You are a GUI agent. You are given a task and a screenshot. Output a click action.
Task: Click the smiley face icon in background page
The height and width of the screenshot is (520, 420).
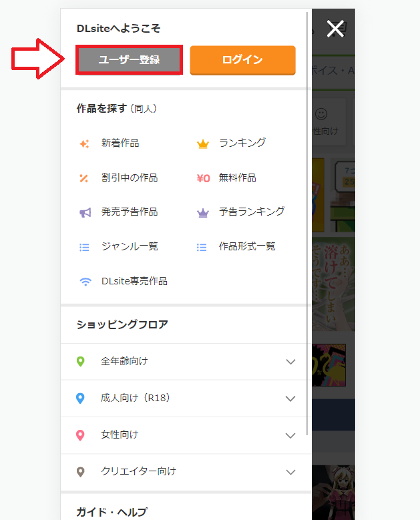coord(321,114)
